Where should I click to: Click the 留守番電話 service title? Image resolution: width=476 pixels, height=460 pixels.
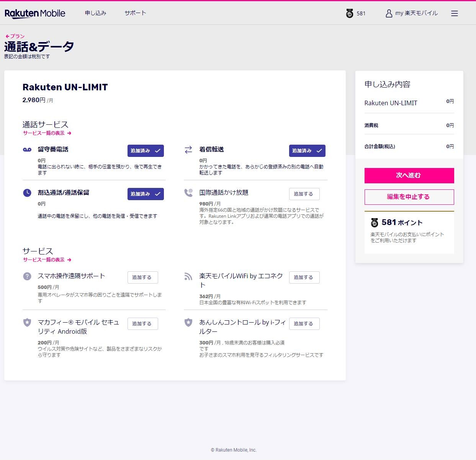[x=53, y=149]
